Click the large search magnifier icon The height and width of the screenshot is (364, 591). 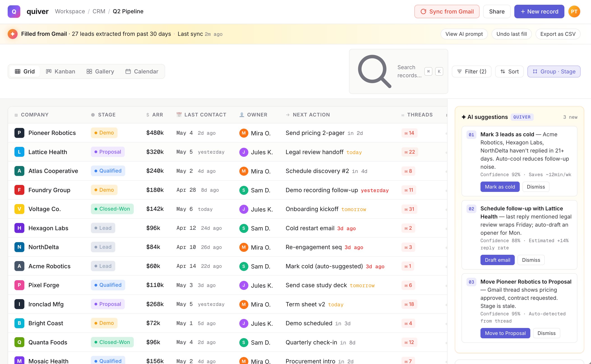[374, 71]
